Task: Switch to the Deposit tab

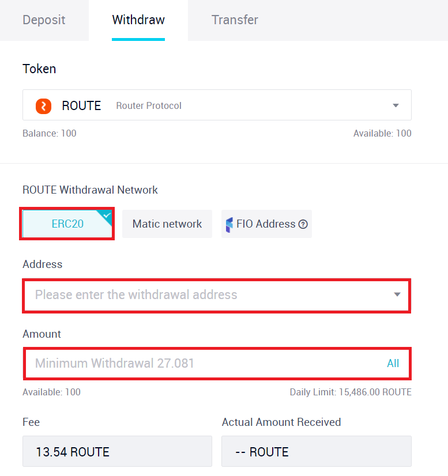Action: pyautogui.click(x=44, y=20)
